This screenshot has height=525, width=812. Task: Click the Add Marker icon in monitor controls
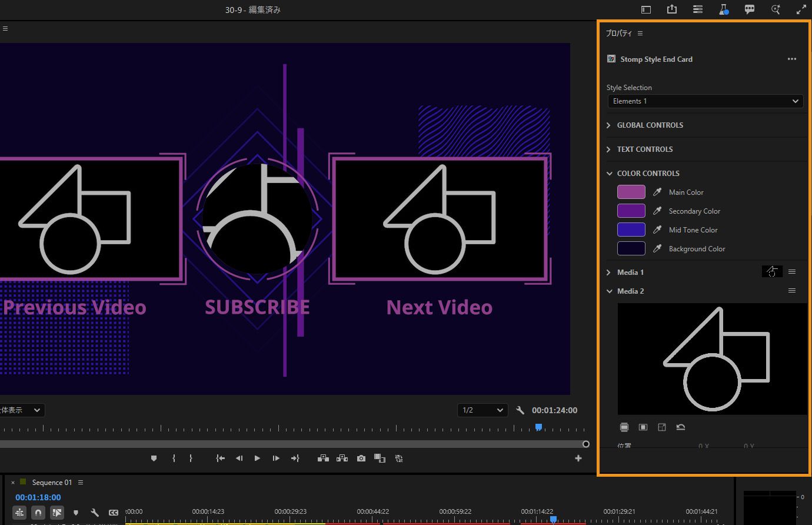154,458
